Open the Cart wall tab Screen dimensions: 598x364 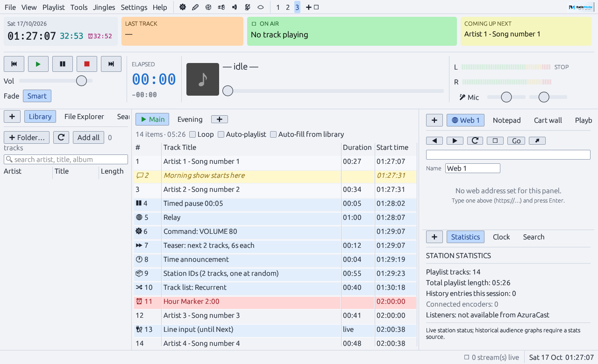(x=548, y=120)
